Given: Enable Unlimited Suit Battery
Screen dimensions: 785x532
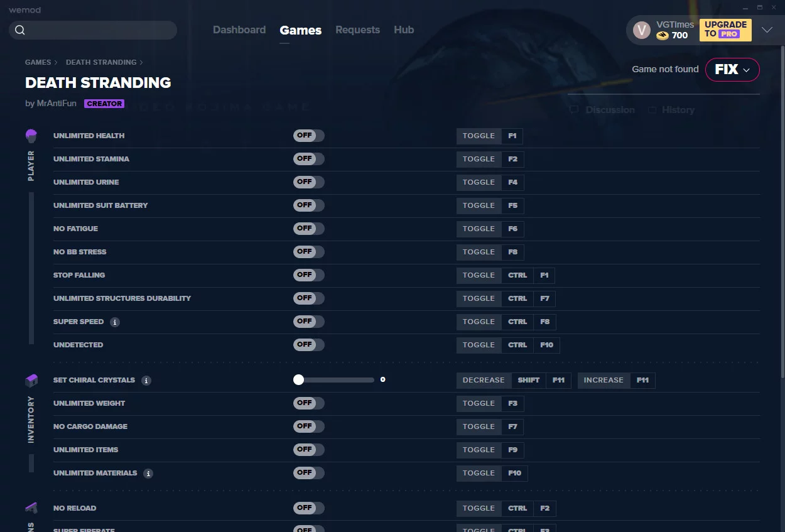Looking at the screenshot, I should pos(309,205).
